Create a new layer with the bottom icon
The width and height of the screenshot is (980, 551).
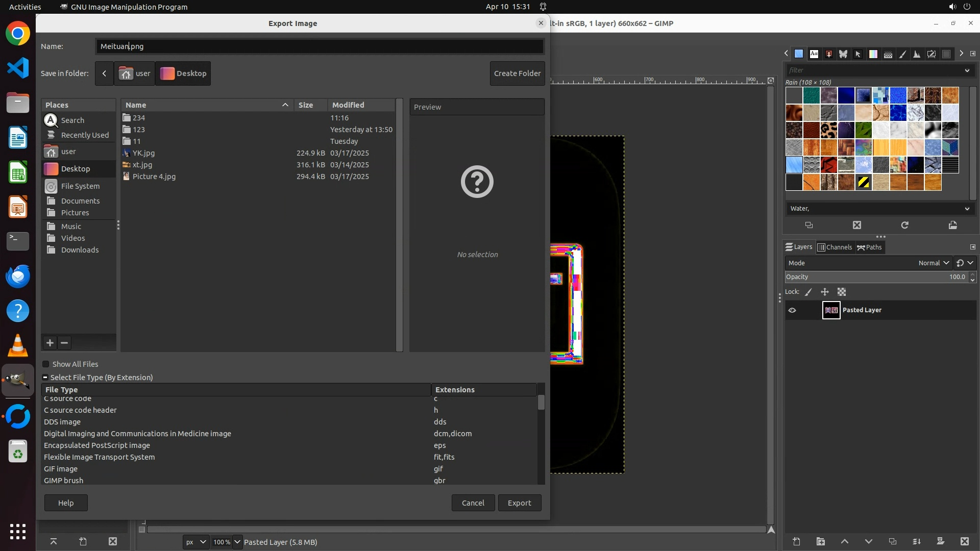pos(796,541)
